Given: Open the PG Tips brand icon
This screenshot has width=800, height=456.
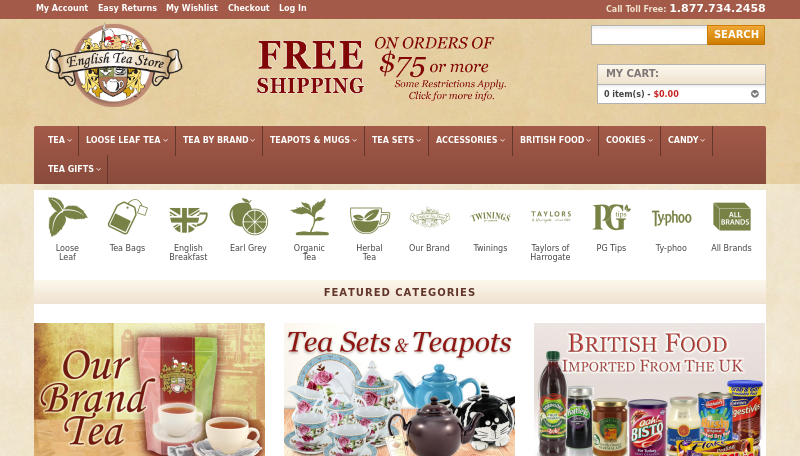Looking at the screenshot, I should pyautogui.click(x=611, y=217).
